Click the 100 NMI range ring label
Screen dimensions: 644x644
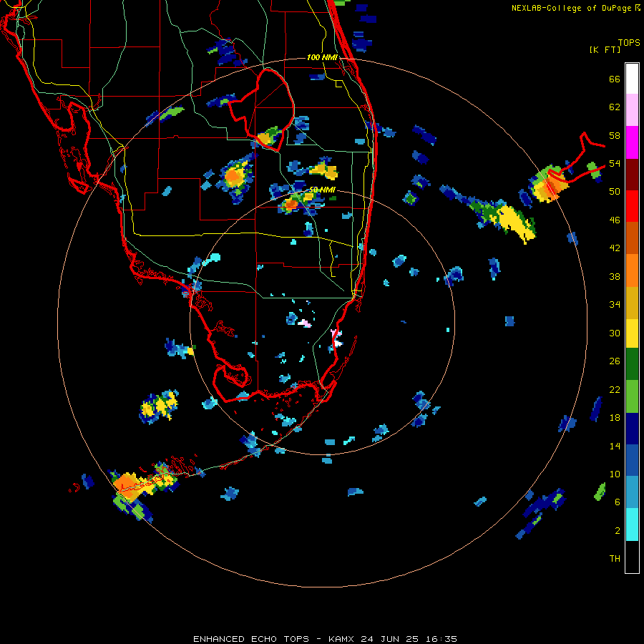tap(322, 57)
